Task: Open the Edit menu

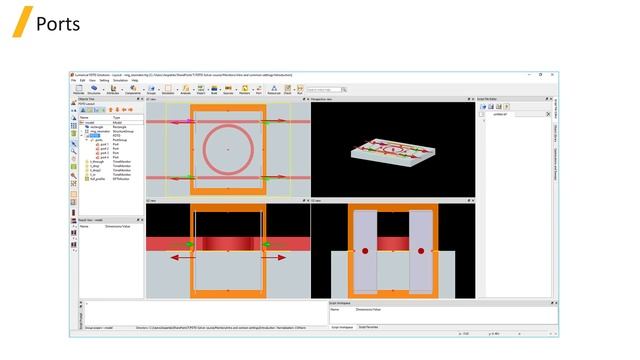Action: point(82,80)
